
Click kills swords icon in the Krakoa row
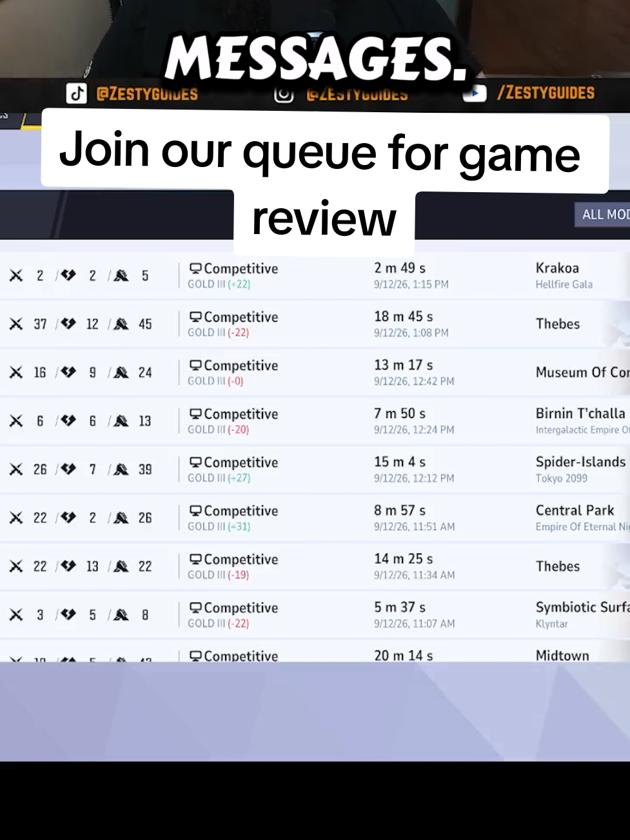tap(16, 276)
